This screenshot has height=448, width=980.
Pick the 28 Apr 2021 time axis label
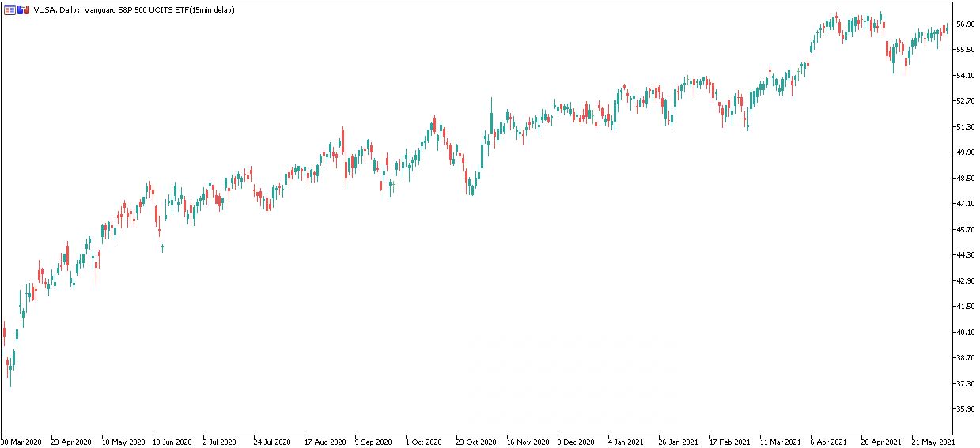point(882,442)
